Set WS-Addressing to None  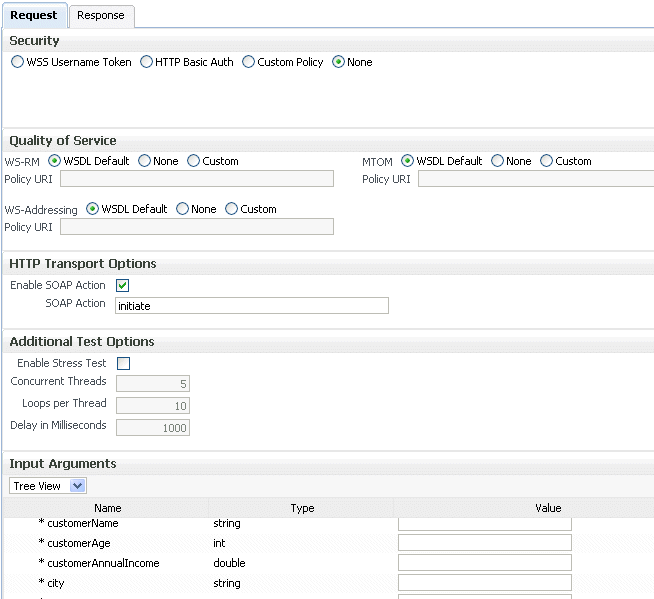[x=182, y=209]
